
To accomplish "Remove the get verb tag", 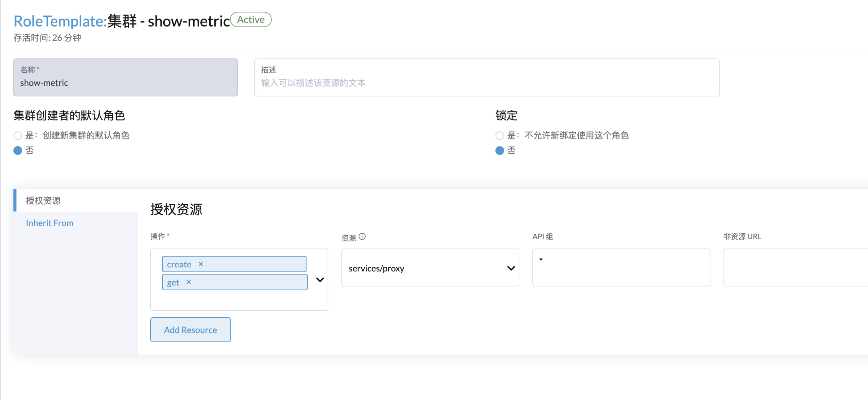I will click(189, 282).
